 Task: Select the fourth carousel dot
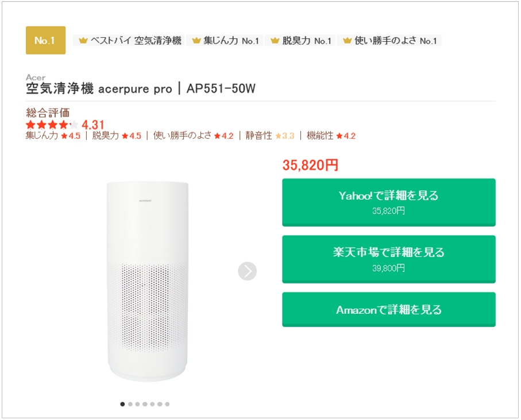coord(145,404)
